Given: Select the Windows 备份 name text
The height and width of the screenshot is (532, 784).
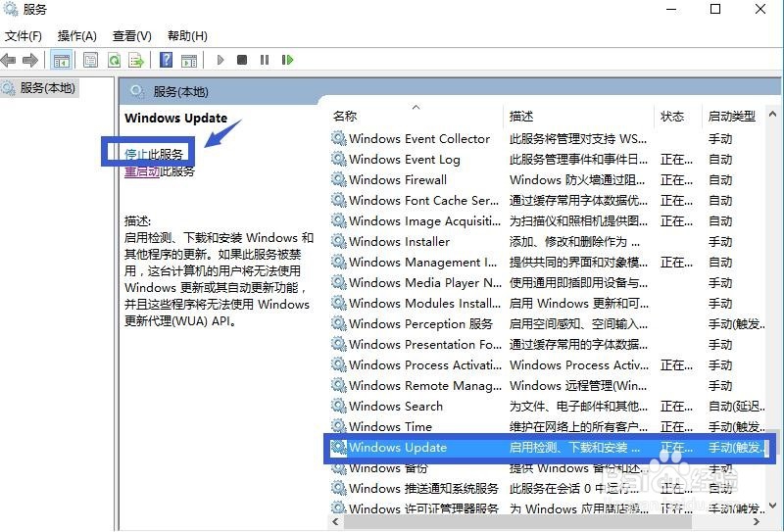Looking at the screenshot, I should pos(388,468).
